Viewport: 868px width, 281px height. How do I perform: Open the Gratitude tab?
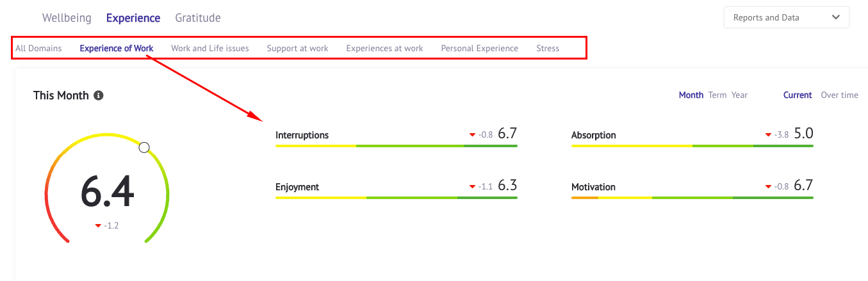click(x=198, y=18)
